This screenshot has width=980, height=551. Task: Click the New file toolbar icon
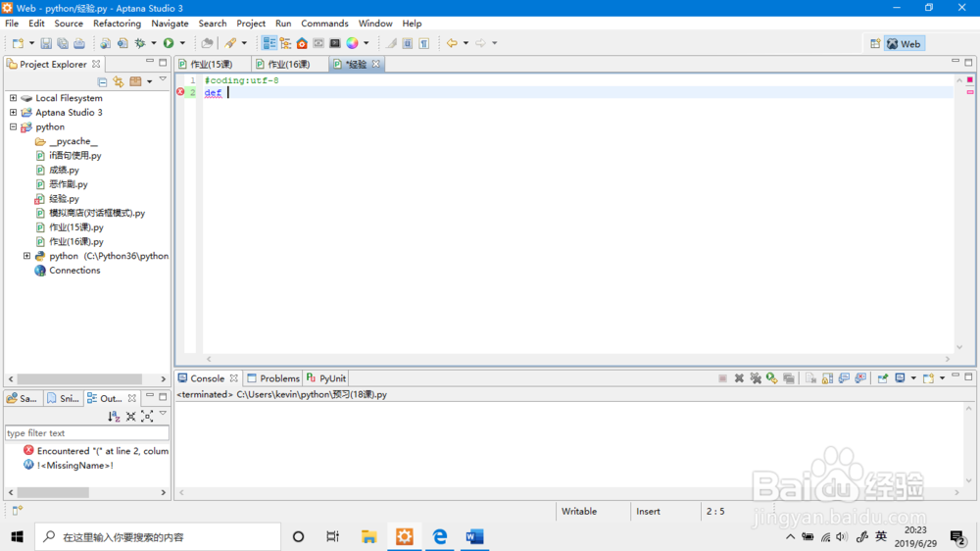pyautogui.click(x=18, y=43)
